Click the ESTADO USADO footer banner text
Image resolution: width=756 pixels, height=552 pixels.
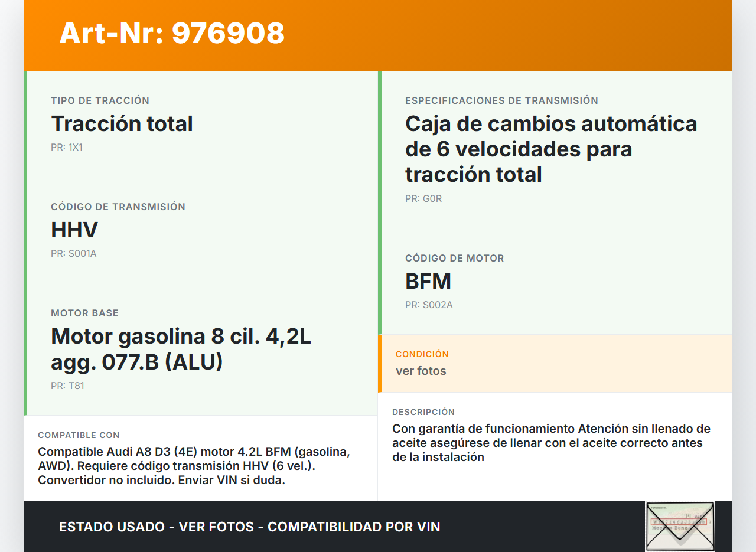pyautogui.click(x=249, y=527)
